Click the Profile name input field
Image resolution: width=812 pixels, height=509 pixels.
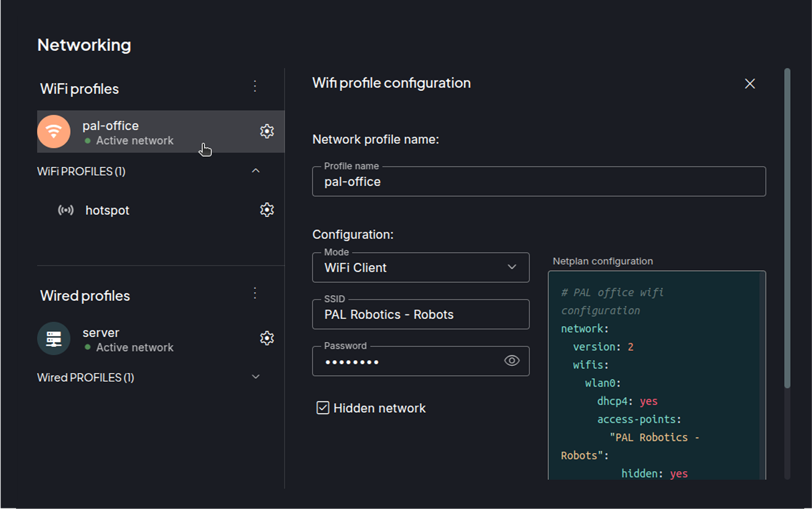pos(538,182)
